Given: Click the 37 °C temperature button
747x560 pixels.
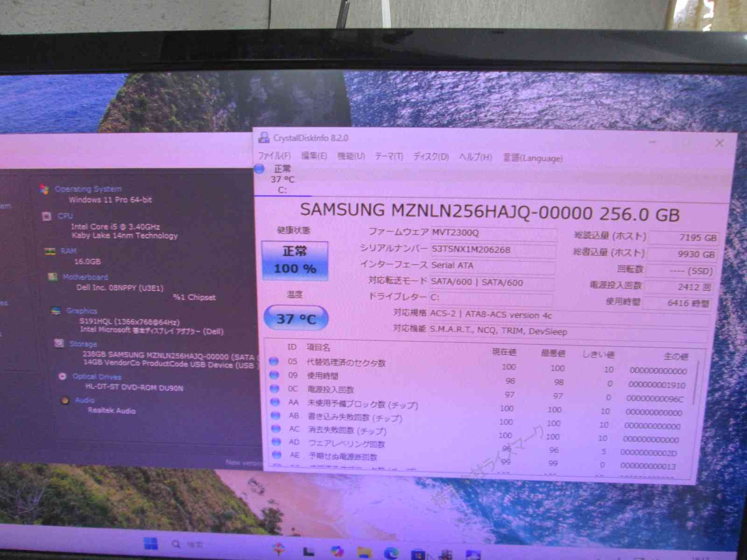Looking at the screenshot, I should click(x=296, y=318).
